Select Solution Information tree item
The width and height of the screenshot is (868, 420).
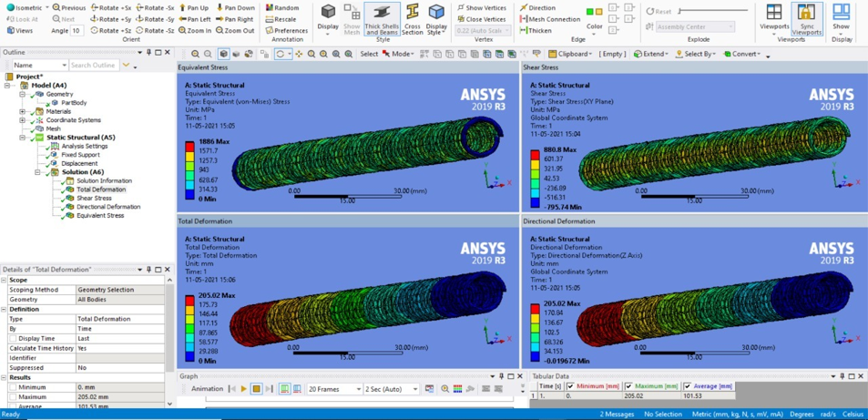point(104,180)
